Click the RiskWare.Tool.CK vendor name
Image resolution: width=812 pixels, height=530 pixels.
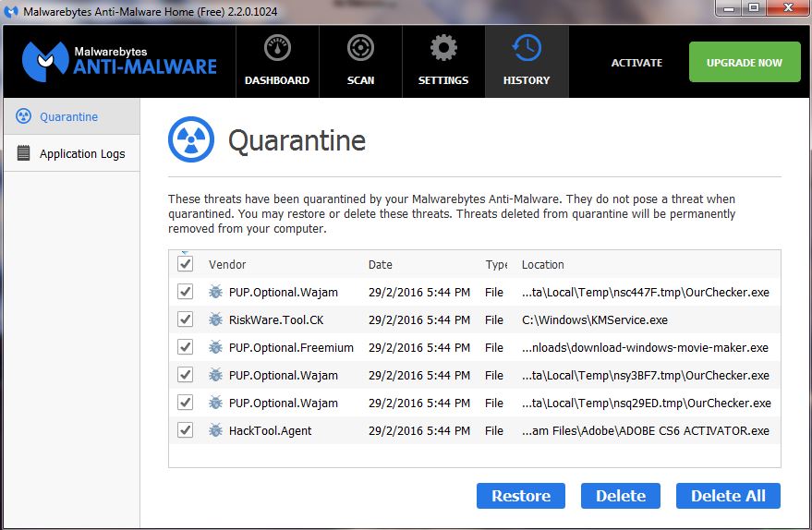tap(276, 319)
